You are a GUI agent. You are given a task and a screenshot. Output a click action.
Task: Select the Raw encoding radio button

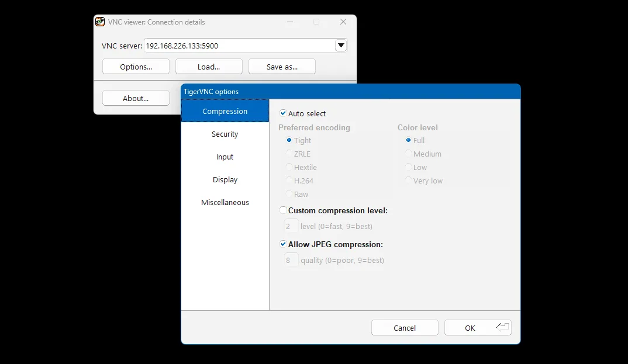(x=289, y=194)
